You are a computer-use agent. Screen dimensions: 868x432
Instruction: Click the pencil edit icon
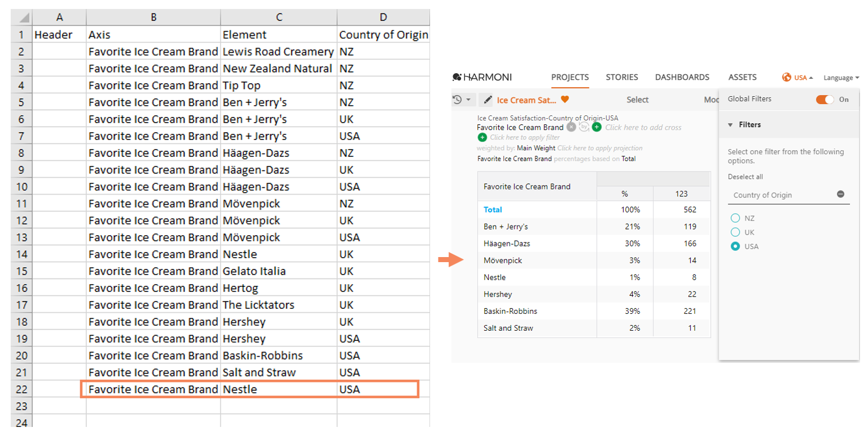point(487,100)
